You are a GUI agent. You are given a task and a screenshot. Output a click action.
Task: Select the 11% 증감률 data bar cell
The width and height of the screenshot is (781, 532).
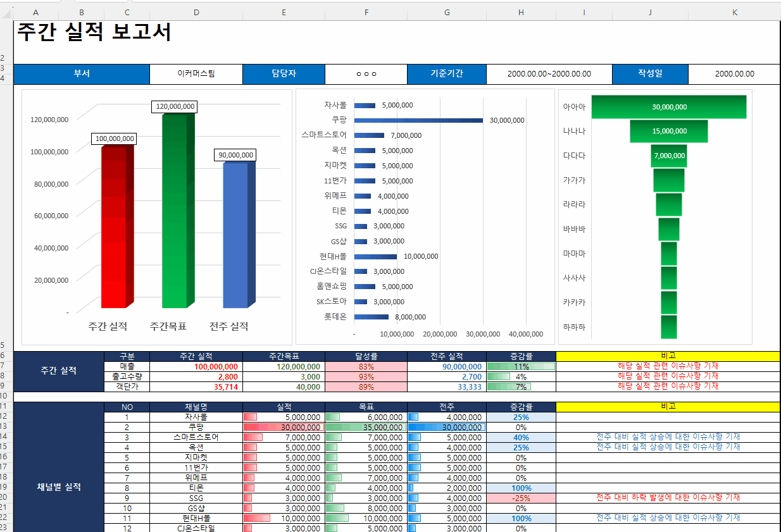(521, 366)
